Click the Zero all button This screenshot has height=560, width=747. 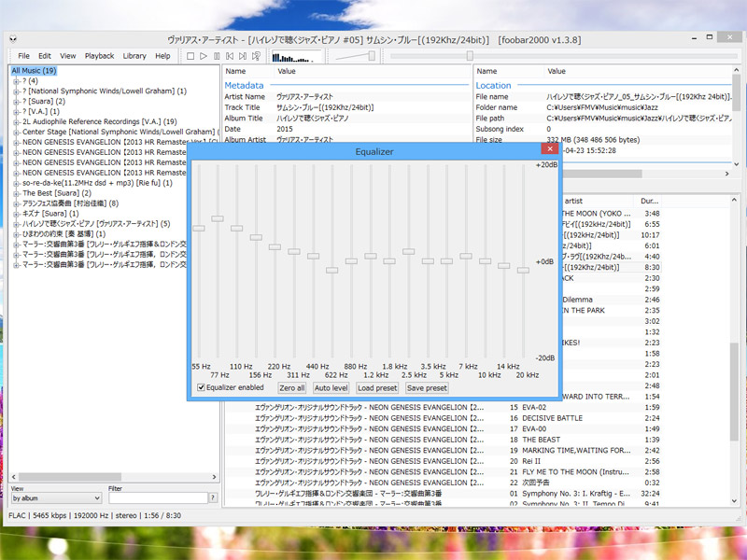click(291, 387)
